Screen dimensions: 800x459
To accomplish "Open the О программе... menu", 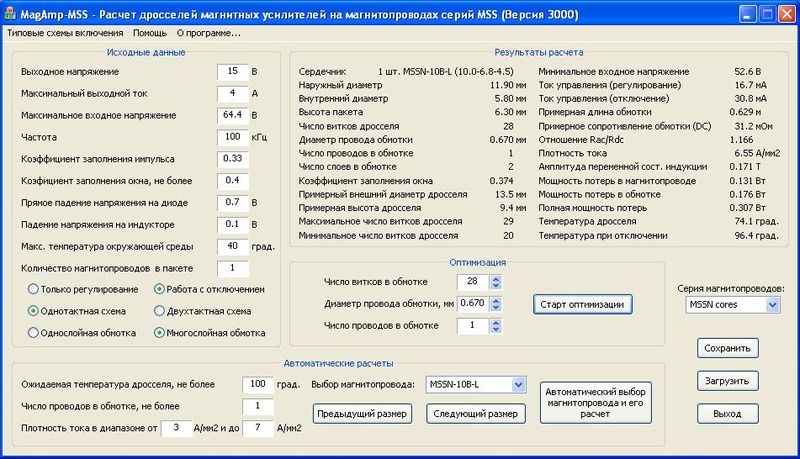I will 209,33.
